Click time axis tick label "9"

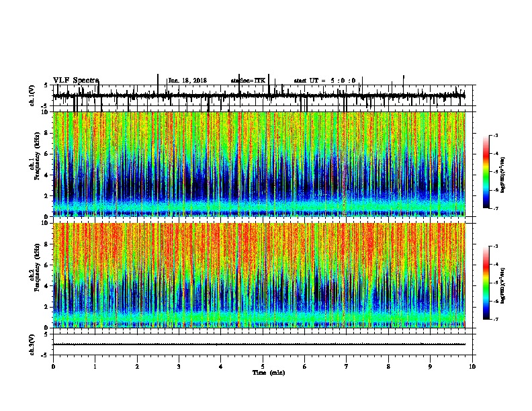(x=430, y=367)
